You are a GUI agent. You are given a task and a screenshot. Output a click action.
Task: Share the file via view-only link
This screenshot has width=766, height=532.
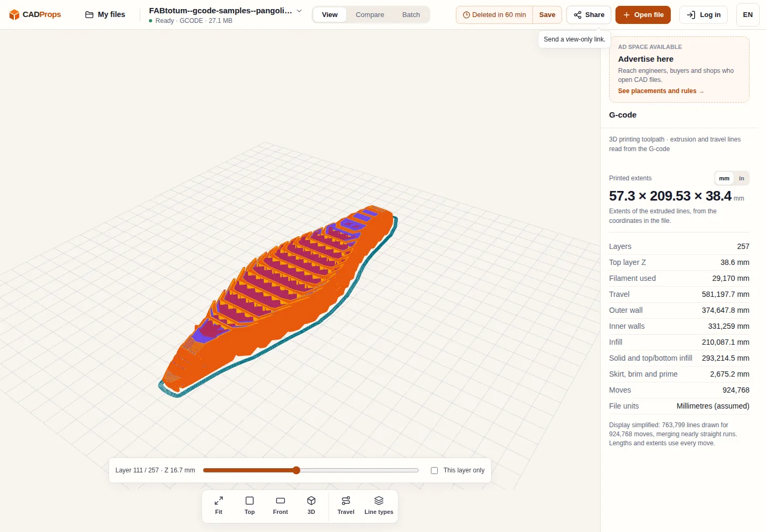[589, 15]
